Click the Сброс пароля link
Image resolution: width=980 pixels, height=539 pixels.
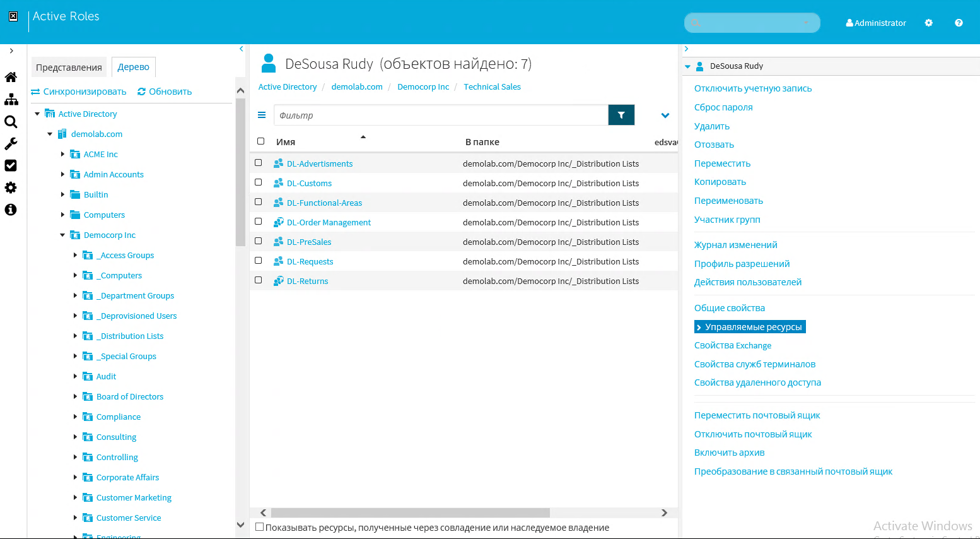pos(723,107)
